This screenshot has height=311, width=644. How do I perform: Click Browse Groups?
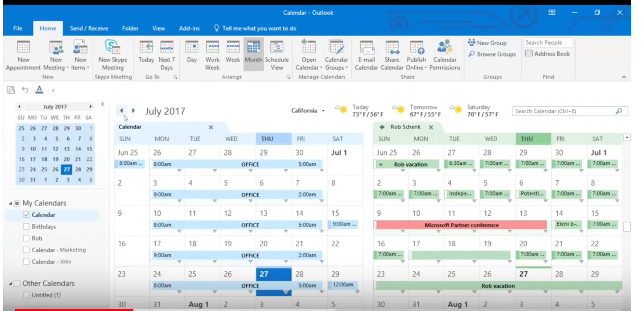pos(492,54)
